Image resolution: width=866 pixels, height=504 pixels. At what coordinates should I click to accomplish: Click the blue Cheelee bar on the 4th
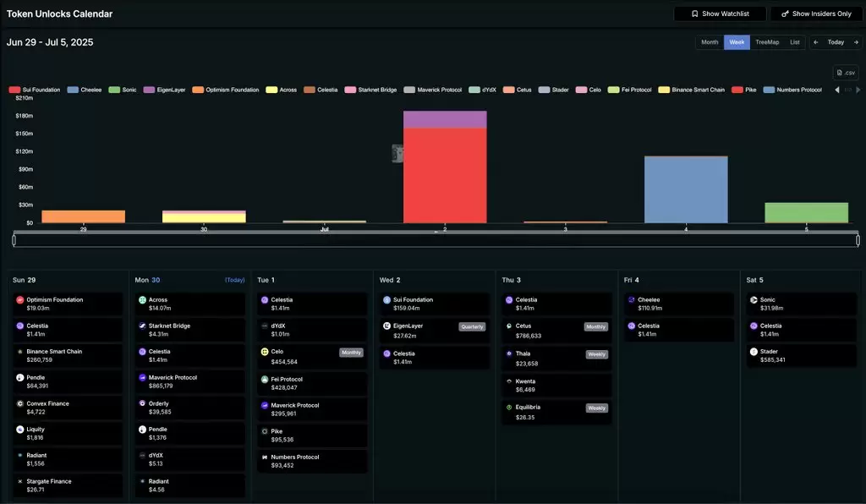coord(686,190)
